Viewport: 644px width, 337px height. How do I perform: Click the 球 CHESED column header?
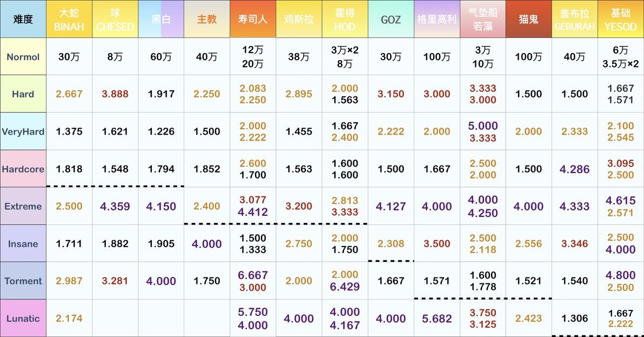point(115,19)
